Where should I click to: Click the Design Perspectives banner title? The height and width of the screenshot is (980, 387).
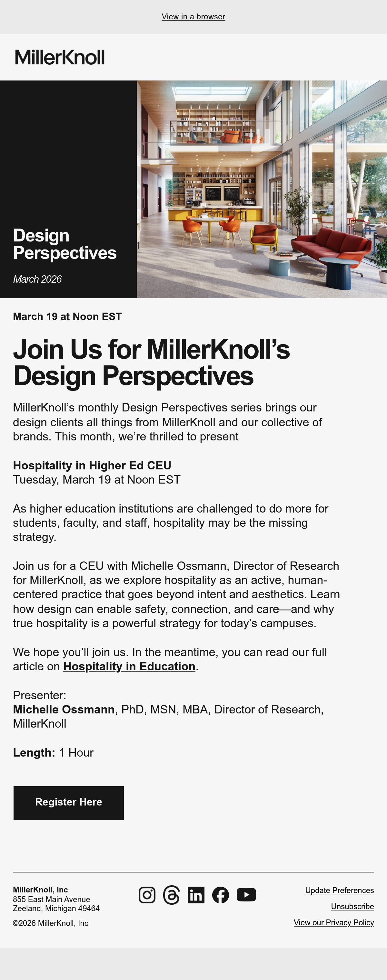65,244
